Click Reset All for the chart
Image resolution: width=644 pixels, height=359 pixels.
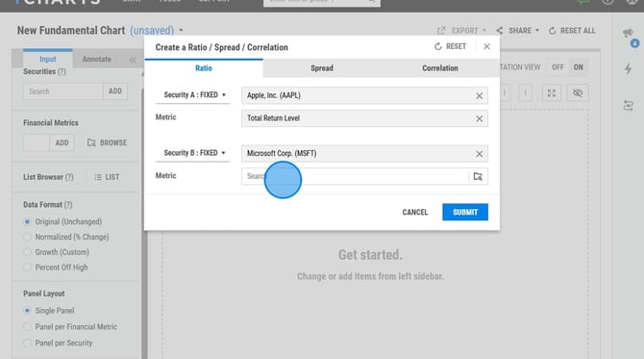572,31
